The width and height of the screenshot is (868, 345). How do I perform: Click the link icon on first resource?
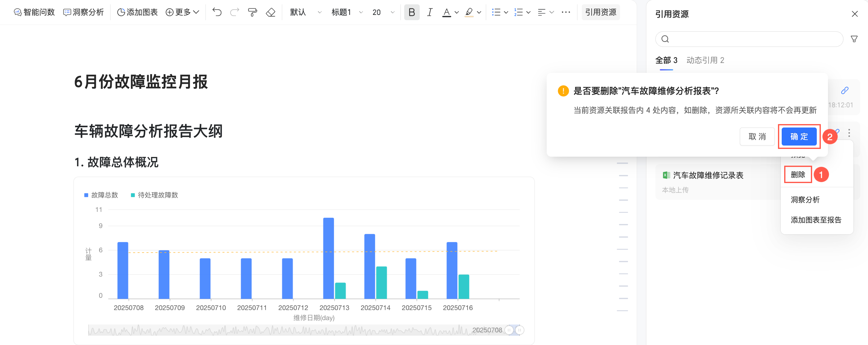[844, 91]
